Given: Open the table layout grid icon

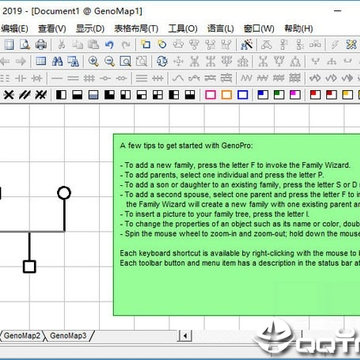Looking at the screenshot, I should (41, 61).
